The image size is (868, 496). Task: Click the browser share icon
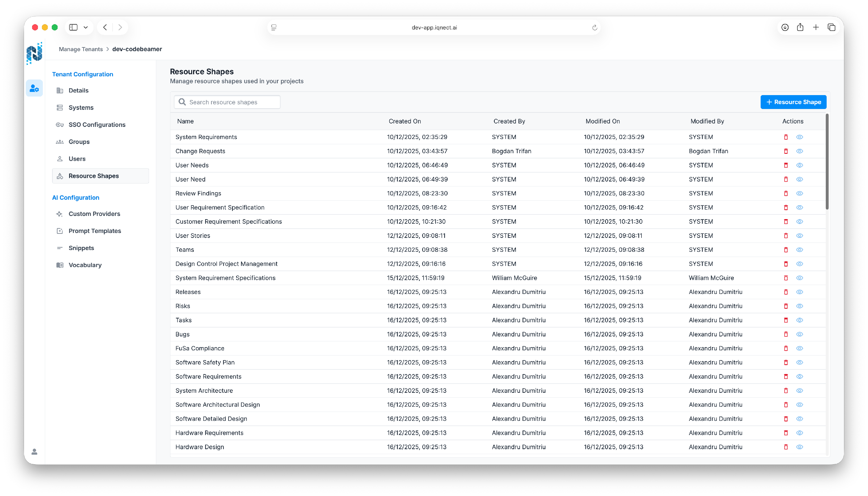click(800, 27)
